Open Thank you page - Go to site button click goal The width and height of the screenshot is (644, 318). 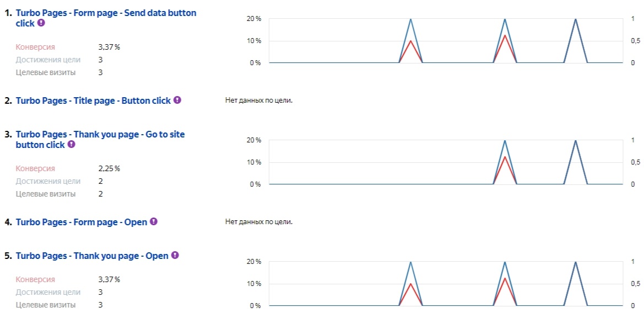100,134
